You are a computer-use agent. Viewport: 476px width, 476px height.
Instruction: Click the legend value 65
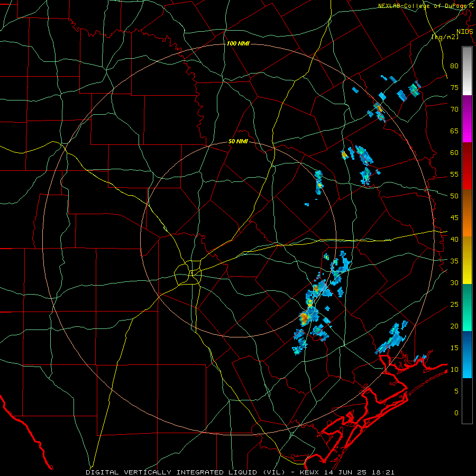454,131
